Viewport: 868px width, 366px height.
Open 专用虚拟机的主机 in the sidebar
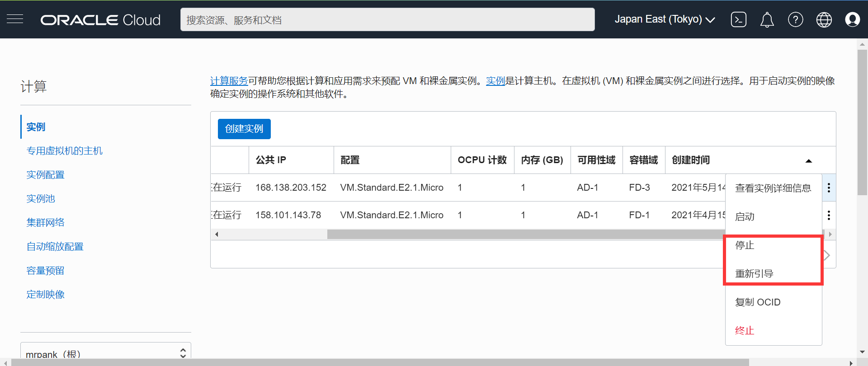point(64,151)
